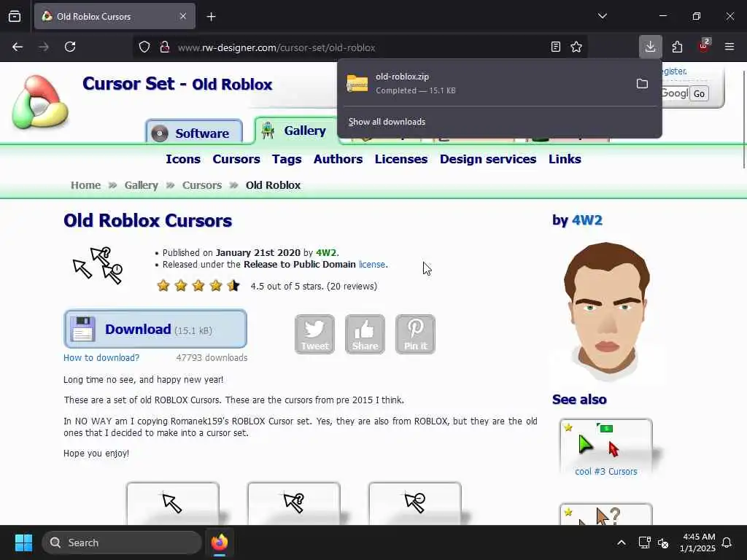The image size is (747, 560).
Task: Open a new browser tab
Action: 211,17
